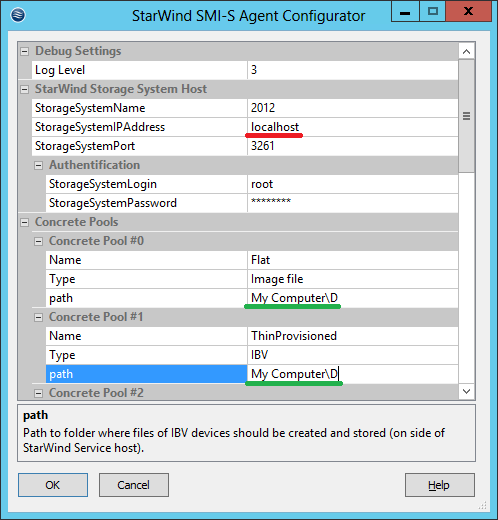Click the StarWind app icon in title bar
The image size is (498, 520).
(18, 15)
